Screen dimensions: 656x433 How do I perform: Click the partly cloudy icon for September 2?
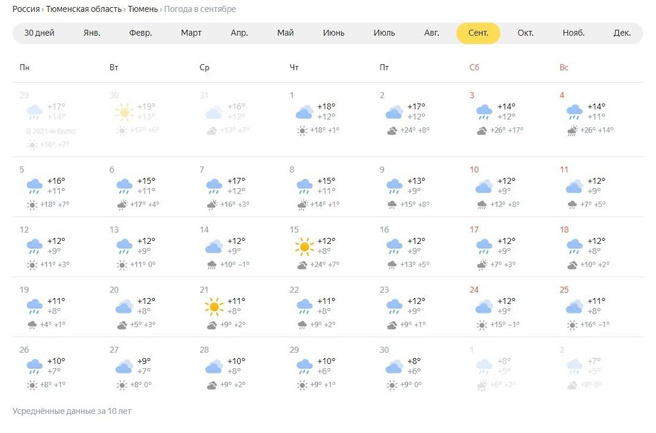click(394, 112)
